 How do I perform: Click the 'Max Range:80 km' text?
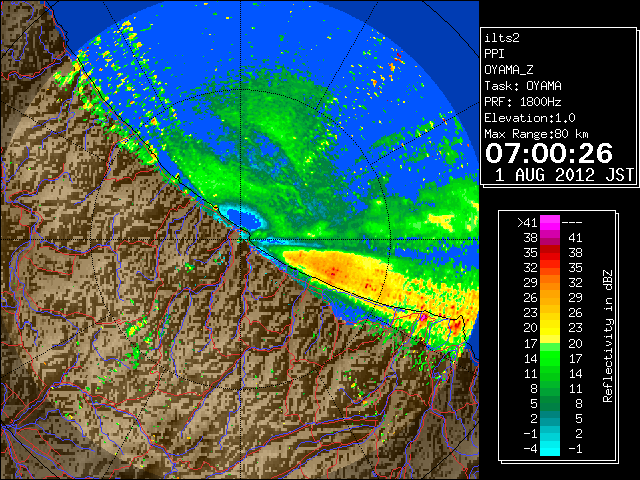click(x=537, y=134)
